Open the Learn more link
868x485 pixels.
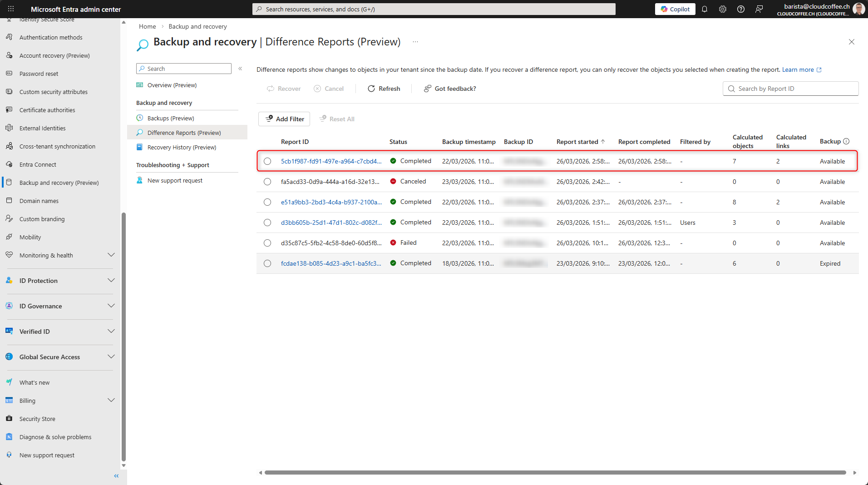coord(798,69)
